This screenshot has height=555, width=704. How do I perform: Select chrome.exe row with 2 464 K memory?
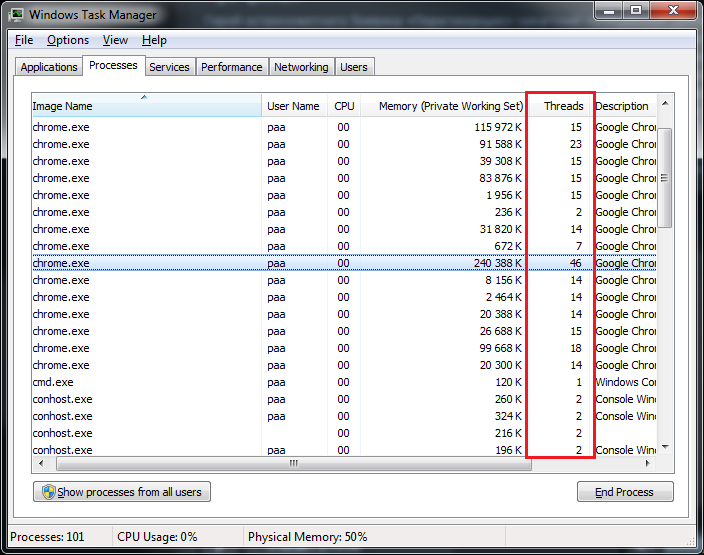[344, 297]
